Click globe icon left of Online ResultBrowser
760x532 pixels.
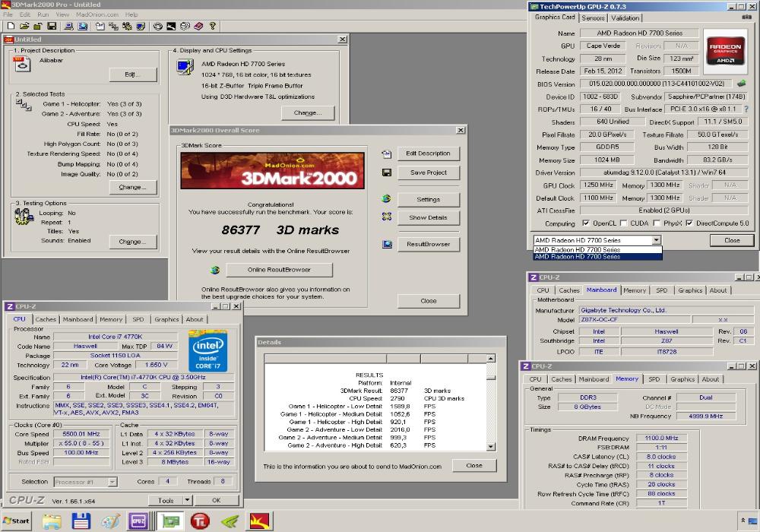pyautogui.click(x=215, y=270)
